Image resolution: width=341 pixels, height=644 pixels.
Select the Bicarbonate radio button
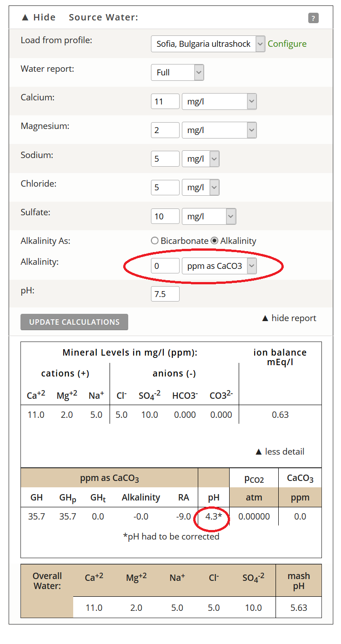(x=155, y=241)
